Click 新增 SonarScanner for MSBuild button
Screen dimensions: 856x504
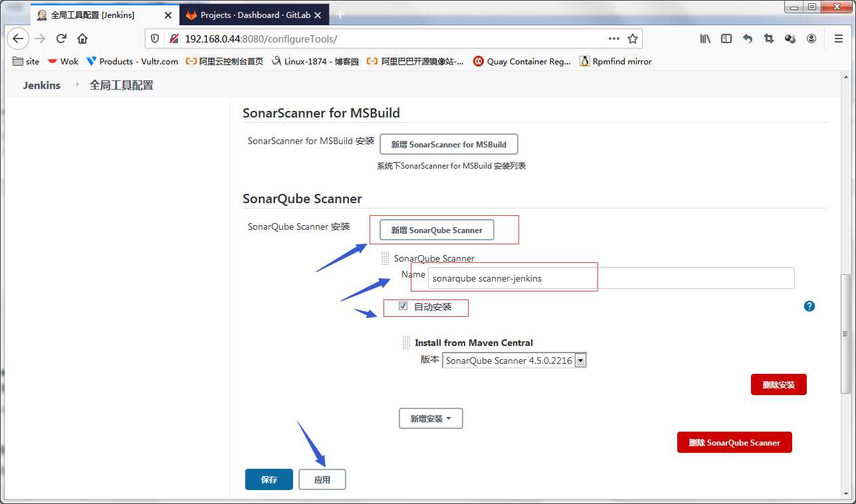[x=449, y=144]
